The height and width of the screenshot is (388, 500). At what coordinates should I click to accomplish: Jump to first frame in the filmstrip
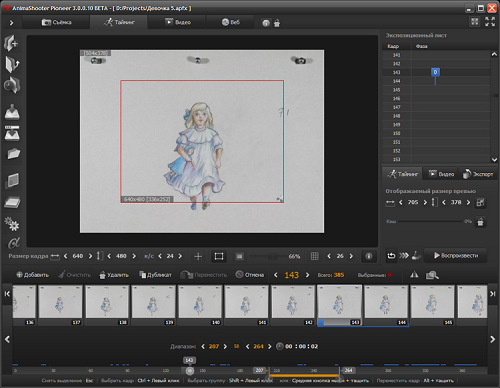coord(7,294)
